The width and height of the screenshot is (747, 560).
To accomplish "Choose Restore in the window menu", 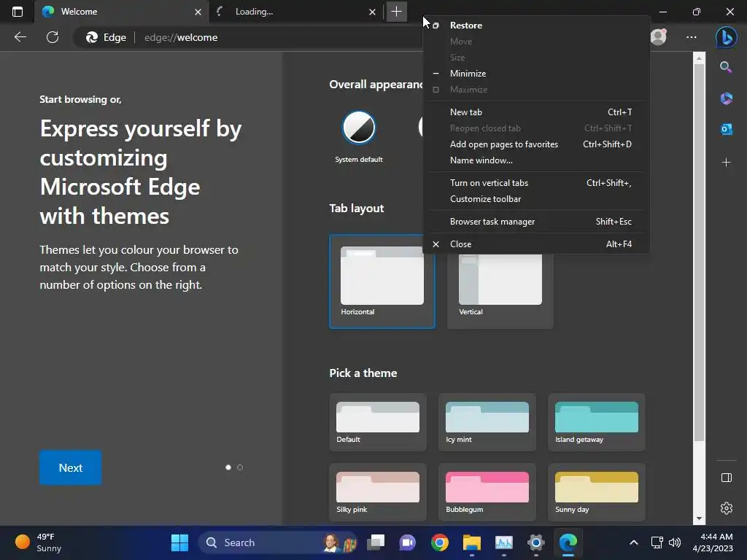I will [x=536, y=26].
